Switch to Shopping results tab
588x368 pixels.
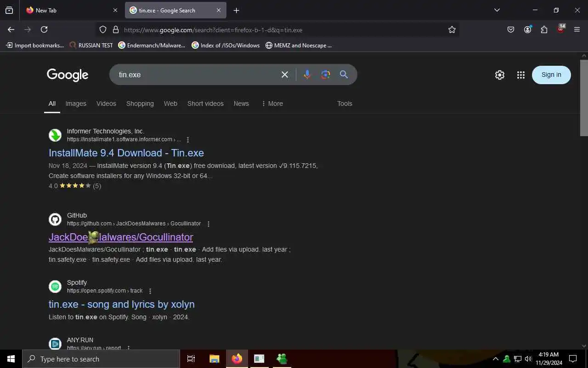point(140,103)
